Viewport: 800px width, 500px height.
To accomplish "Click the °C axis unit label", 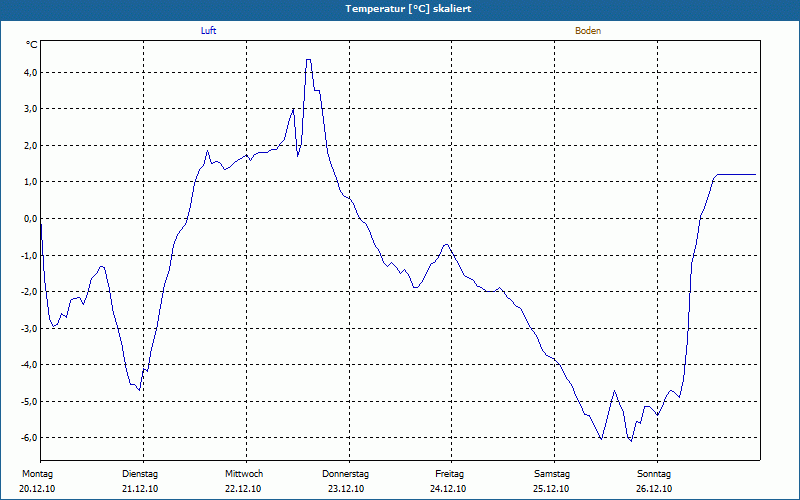I will click(32, 45).
